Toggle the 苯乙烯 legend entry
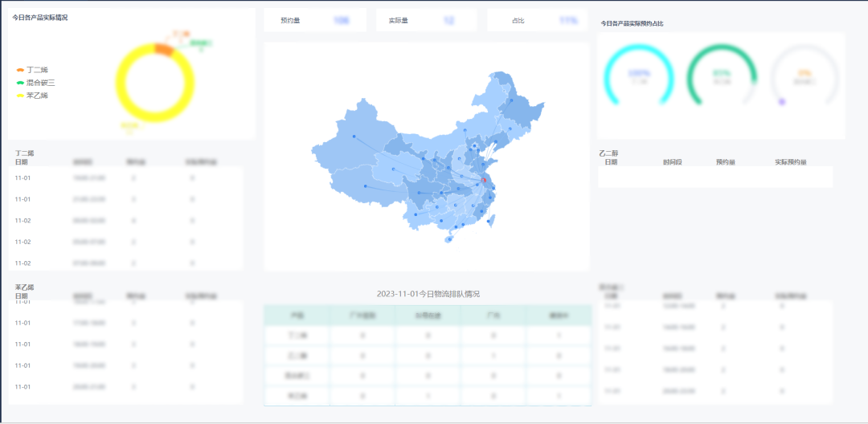868x424 pixels. [x=32, y=96]
